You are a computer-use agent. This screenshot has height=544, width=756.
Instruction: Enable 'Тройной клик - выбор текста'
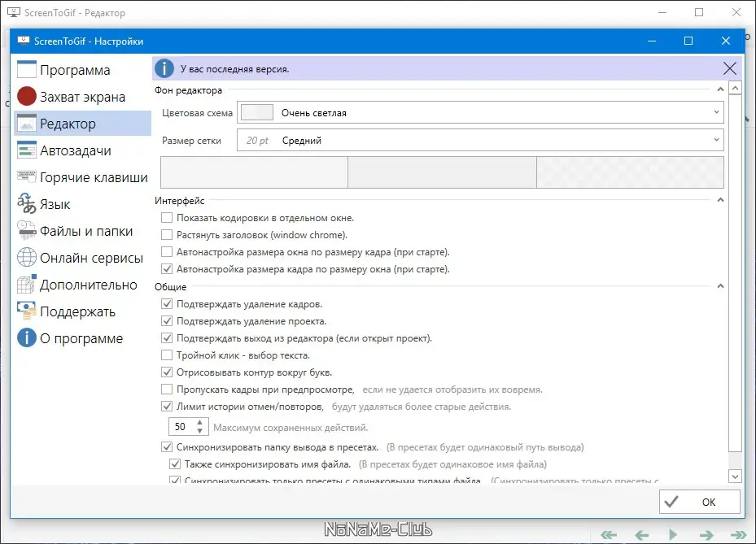pos(167,355)
